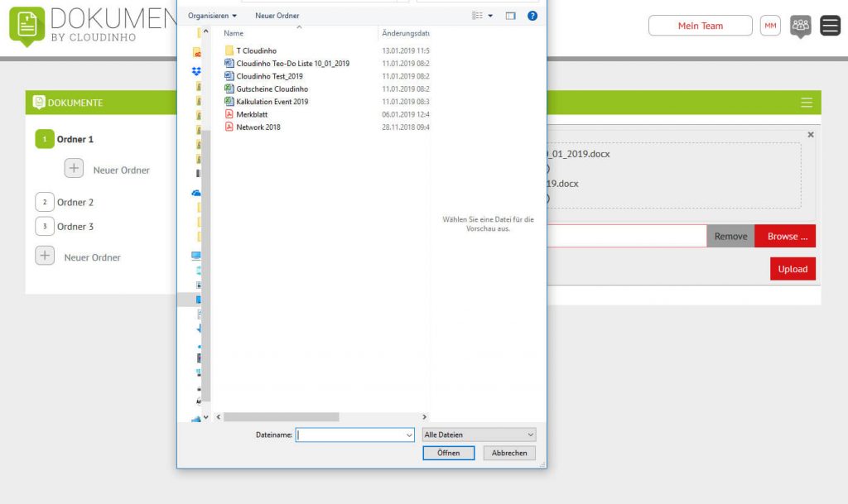Toggle the preview pane icon in the dialog toolbar
848x504 pixels.
point(510,16)
